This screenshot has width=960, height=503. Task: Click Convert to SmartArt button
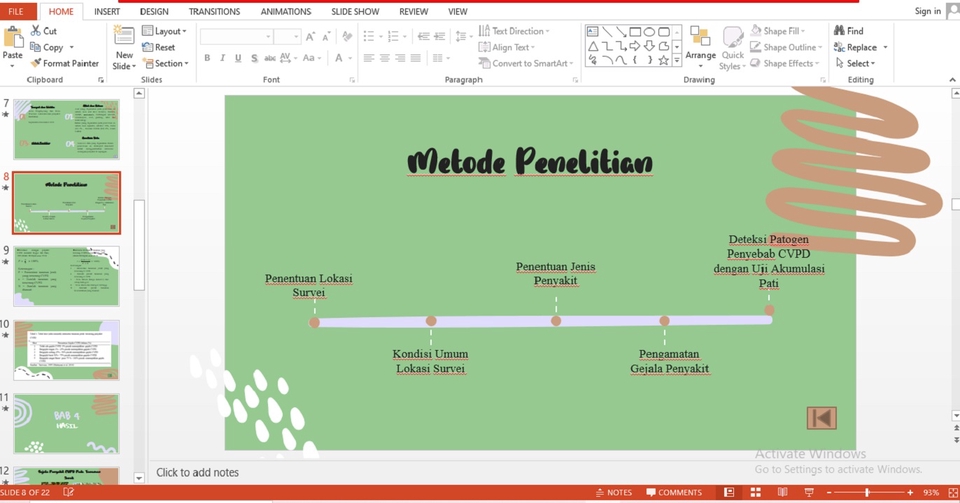[525, 63]
